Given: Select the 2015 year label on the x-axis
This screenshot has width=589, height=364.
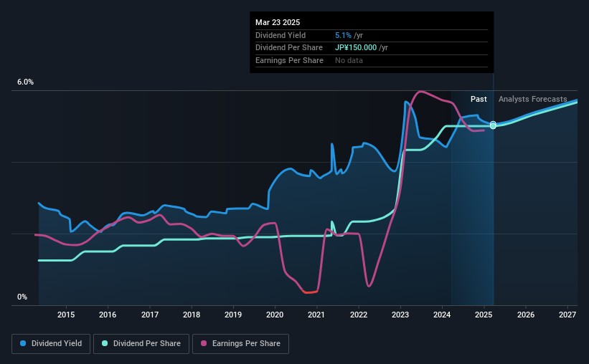Looking at the screenshot, I should [66, 315].
